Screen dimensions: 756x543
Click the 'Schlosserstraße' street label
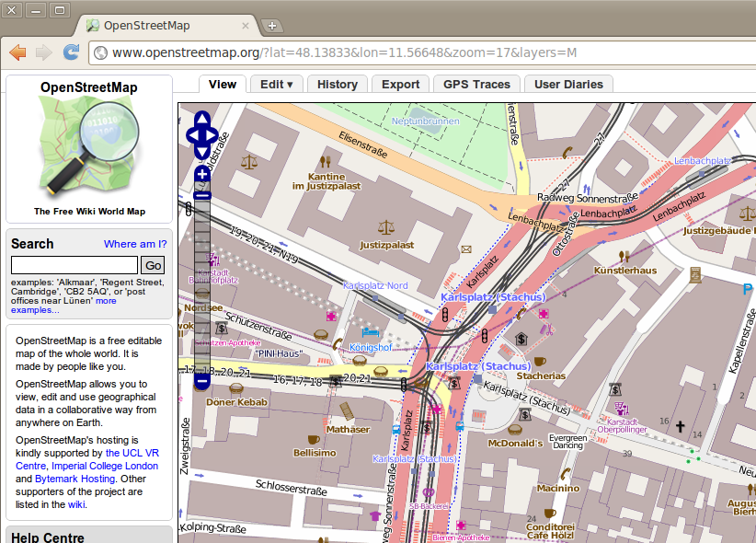292,488
